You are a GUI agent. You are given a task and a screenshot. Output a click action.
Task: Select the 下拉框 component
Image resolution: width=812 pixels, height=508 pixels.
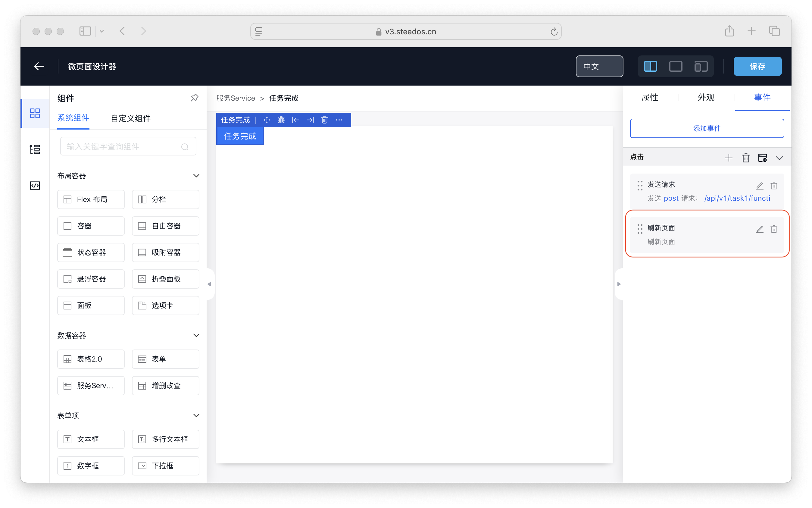point(166,466)
